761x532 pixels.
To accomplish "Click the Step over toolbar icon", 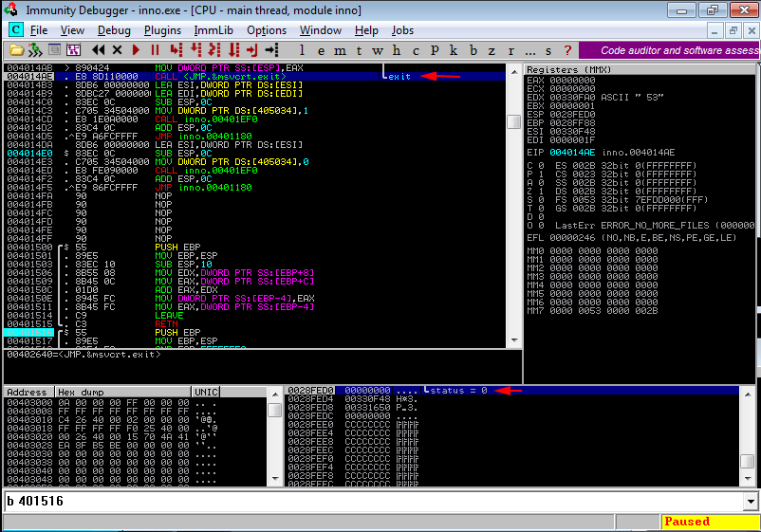I will [196, 49].
